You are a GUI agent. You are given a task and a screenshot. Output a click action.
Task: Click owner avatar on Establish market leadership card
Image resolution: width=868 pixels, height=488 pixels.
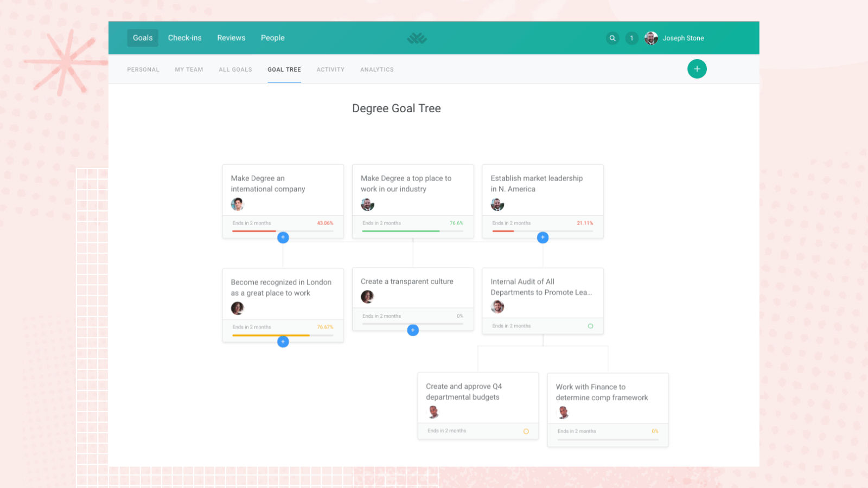[497, 204]
